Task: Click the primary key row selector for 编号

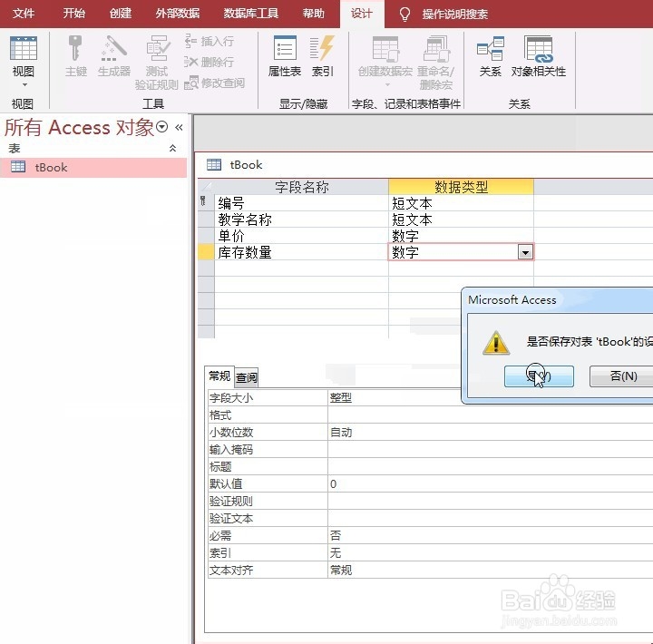Action: [x=206, y=203]
